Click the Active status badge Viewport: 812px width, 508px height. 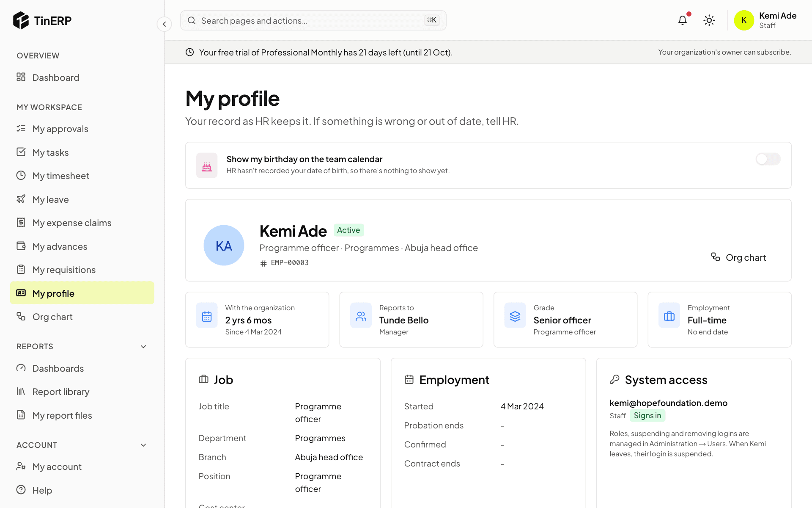click(348, 230)
